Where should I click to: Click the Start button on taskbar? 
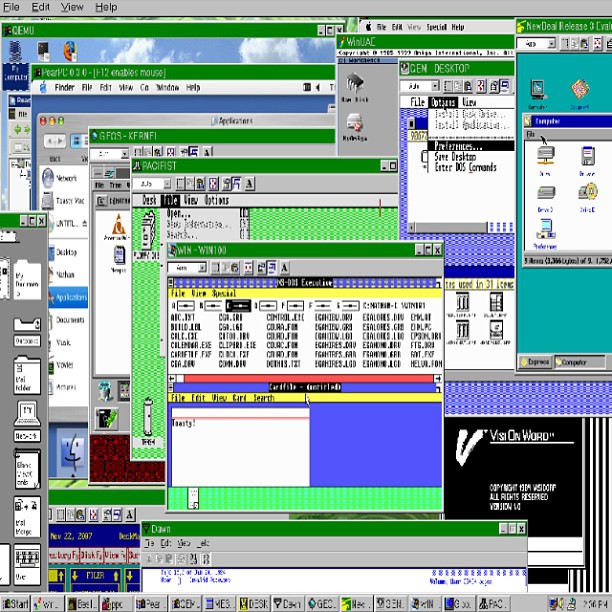[x=15, y=604]
